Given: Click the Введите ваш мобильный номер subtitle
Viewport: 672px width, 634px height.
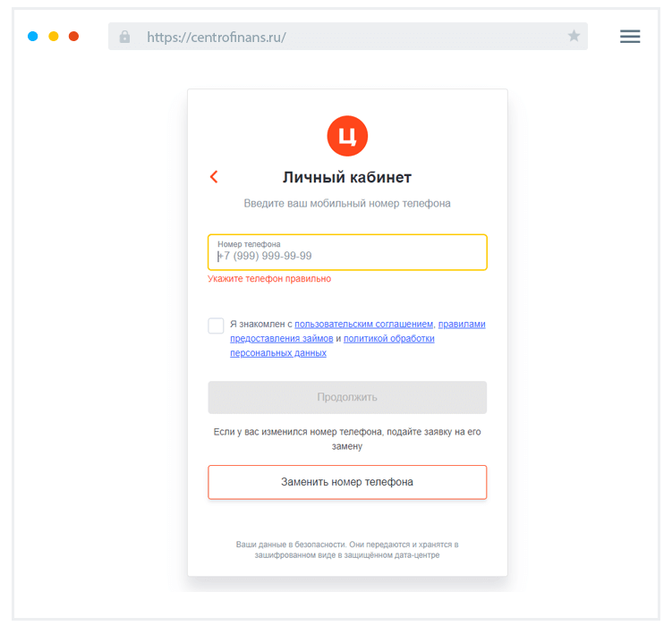Looking at the screenshot, I should click(x=347, y=204).
